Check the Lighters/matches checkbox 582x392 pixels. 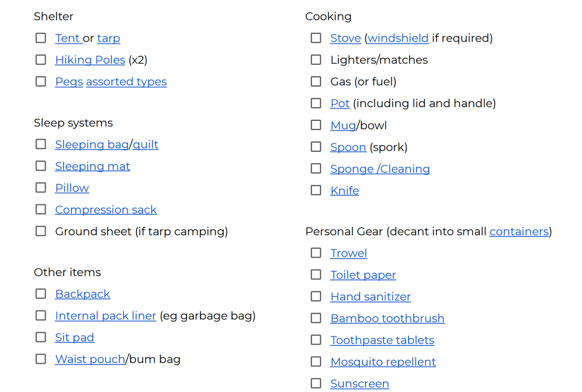pyautogui.click(x=316, y=59)
